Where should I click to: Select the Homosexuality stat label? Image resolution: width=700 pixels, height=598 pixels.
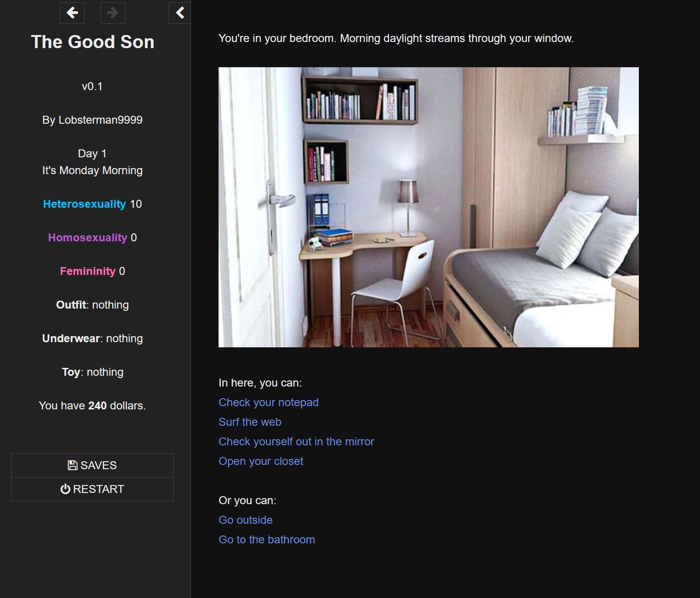coord(87,237)
